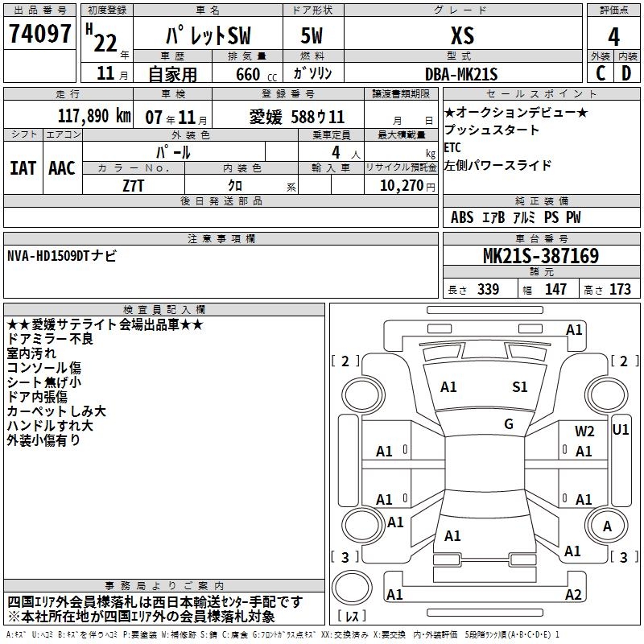Select the ドアミラー不良 note
The image size is (644, 644).
50,339
